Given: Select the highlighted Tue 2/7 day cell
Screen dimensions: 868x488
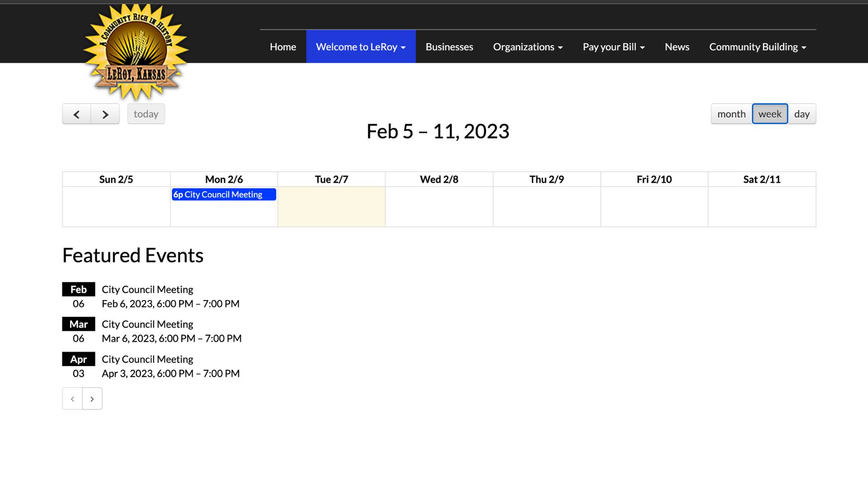Looking at the screenshot, I should point(331,207).
